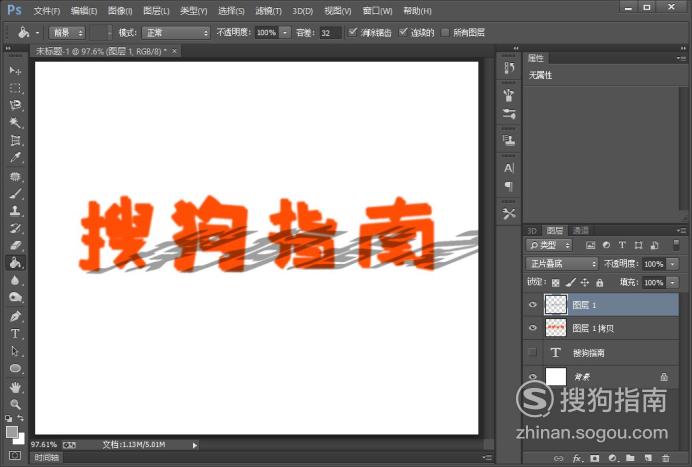Open the Paragraph panel icon
Image resolution: width=692 pixels, height=467 pixels.
(509, 186)
